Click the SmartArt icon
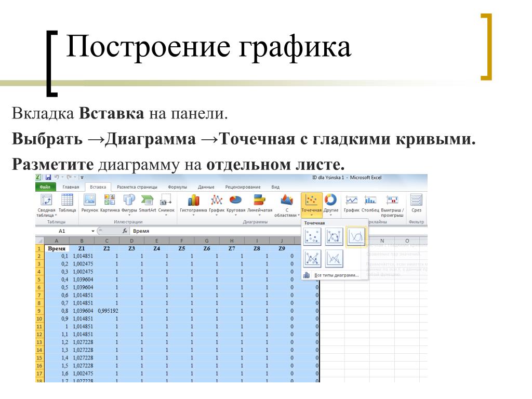This screenshot has width=532, height=399. (x=147, y=200)
